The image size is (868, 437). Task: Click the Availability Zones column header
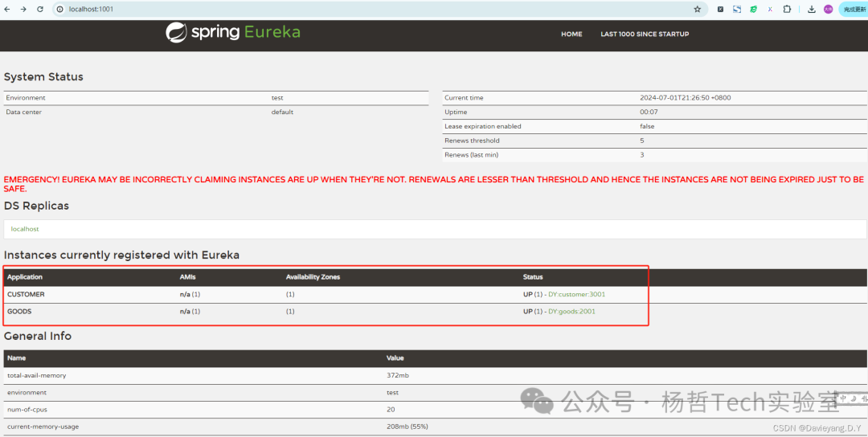click(313, 277)
